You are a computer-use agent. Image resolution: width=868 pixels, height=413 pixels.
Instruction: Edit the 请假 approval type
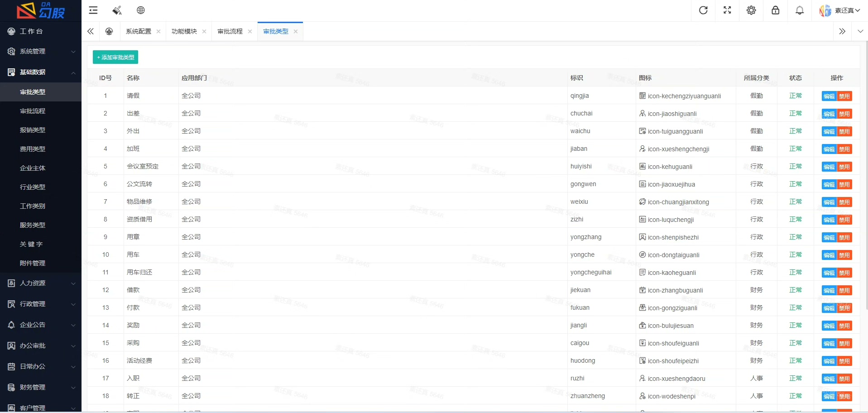(x=829, y=96)
